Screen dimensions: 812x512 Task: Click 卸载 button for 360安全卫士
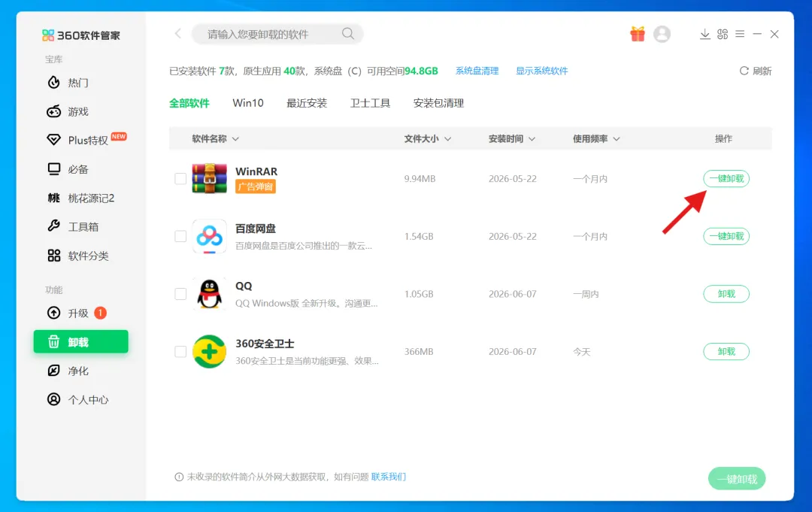(x=726, y=352)
